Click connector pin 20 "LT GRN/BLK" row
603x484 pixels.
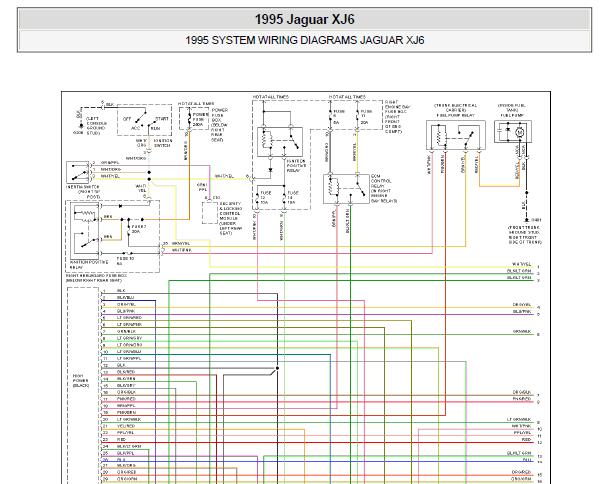[x=121, y=419]
